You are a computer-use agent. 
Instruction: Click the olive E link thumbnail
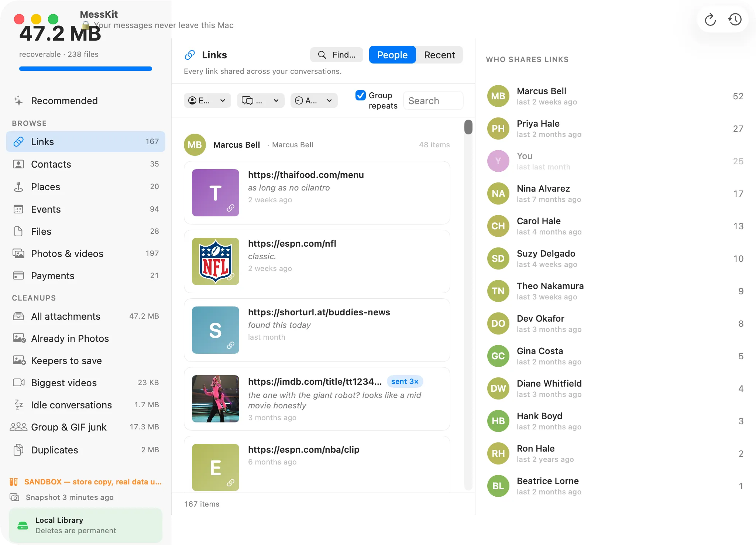pyautogui.click(x=216, y=467)
